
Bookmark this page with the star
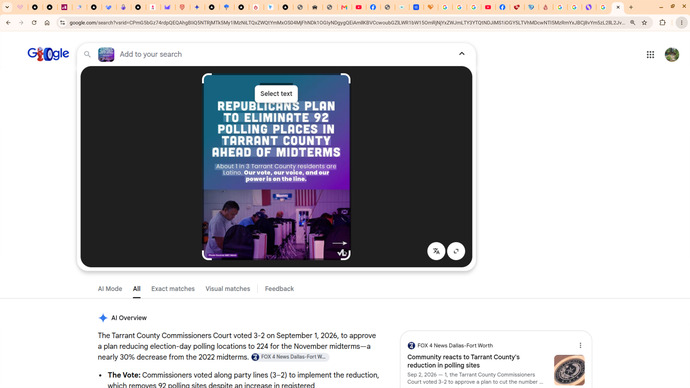pos(644,22)
